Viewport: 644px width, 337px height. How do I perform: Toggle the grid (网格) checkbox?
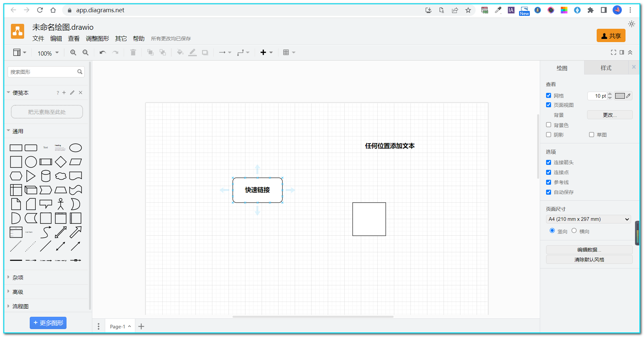click(548, 95)
